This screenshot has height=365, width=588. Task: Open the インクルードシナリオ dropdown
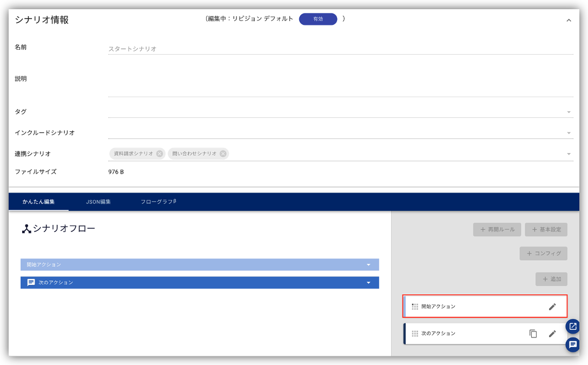pyautogui.click(x=569, y=133)
